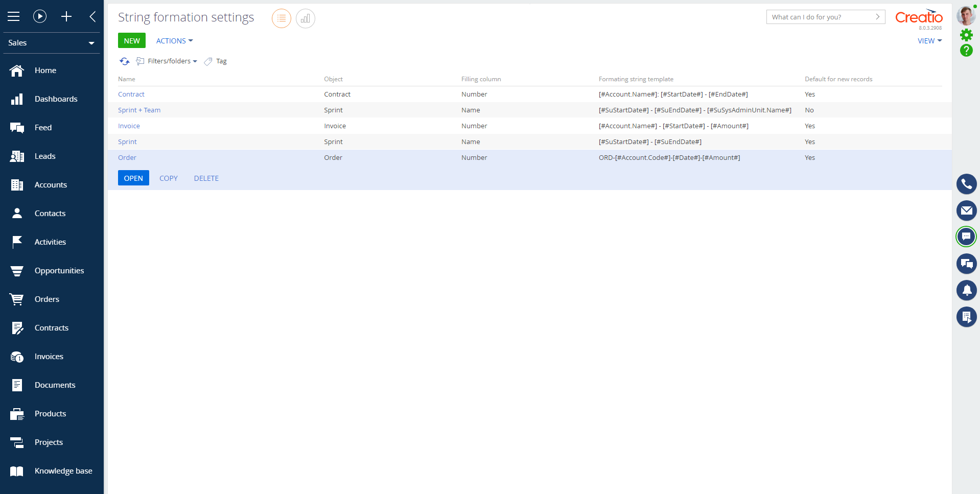Open the email panel
This screenshot has width=980, height=494.
pyautogui.click(x=967, y=210)
